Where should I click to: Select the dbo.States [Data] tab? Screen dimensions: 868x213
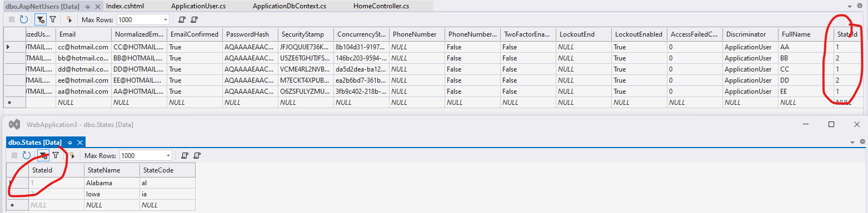[35, 143]
